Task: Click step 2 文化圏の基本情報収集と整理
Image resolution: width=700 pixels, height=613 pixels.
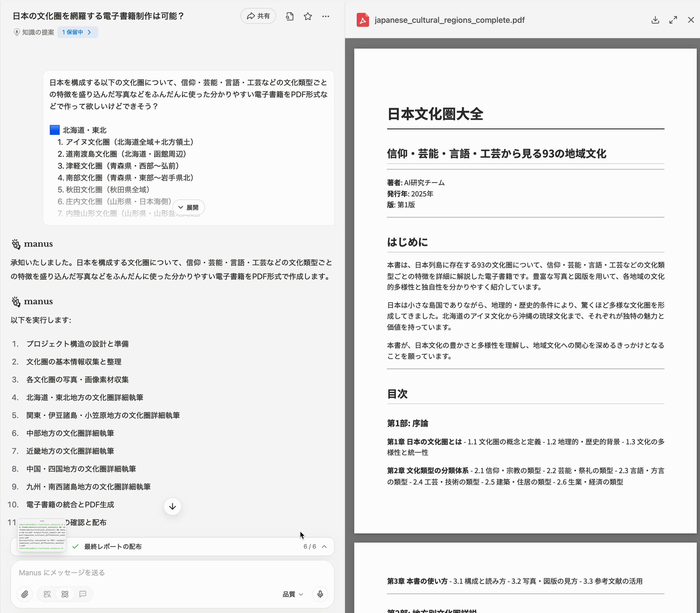Action: click(74, 362)
